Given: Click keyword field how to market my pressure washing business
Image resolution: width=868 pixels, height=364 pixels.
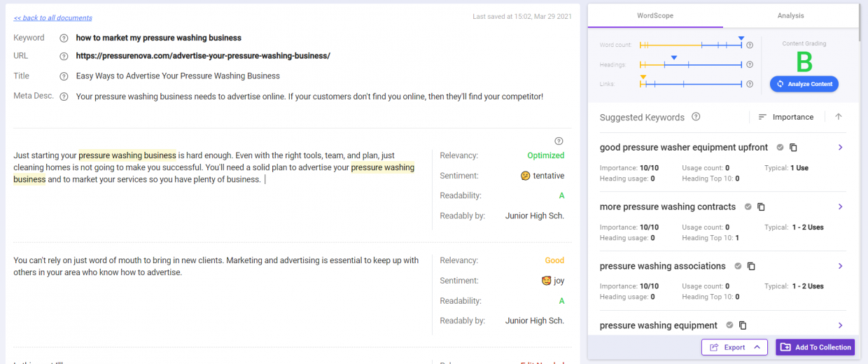Looking at the screenshot, I should (x=159, y=38).
